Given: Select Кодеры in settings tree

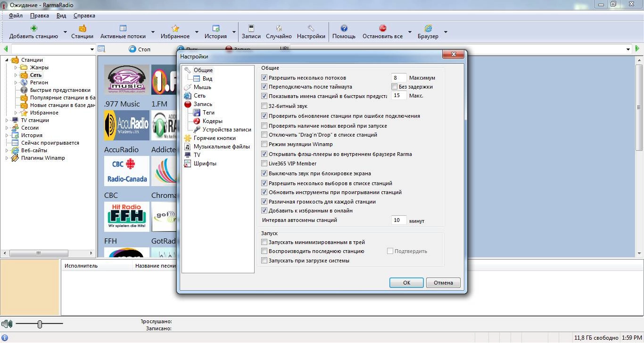Looking at the screenshot, I should coord(213,121).
